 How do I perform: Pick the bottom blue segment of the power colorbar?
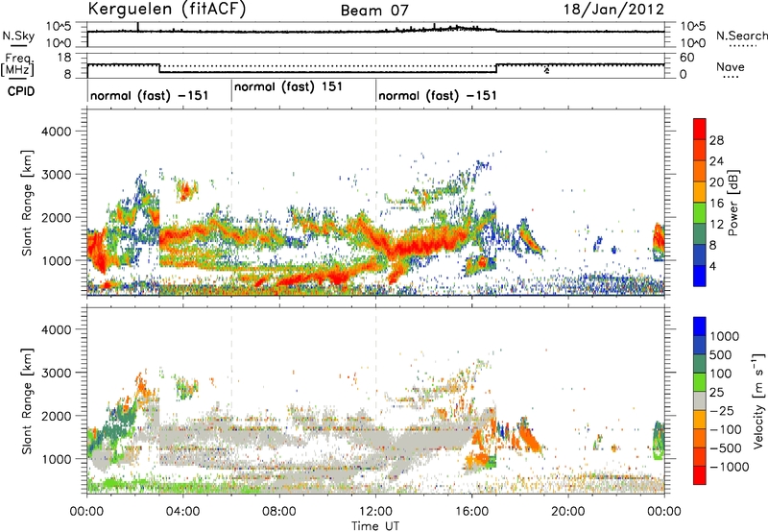pos(700,276)
